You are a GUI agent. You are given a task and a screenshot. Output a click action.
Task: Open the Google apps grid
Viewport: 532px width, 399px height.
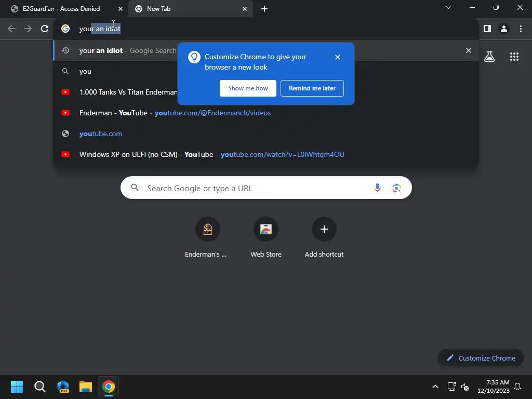[514, 57]
